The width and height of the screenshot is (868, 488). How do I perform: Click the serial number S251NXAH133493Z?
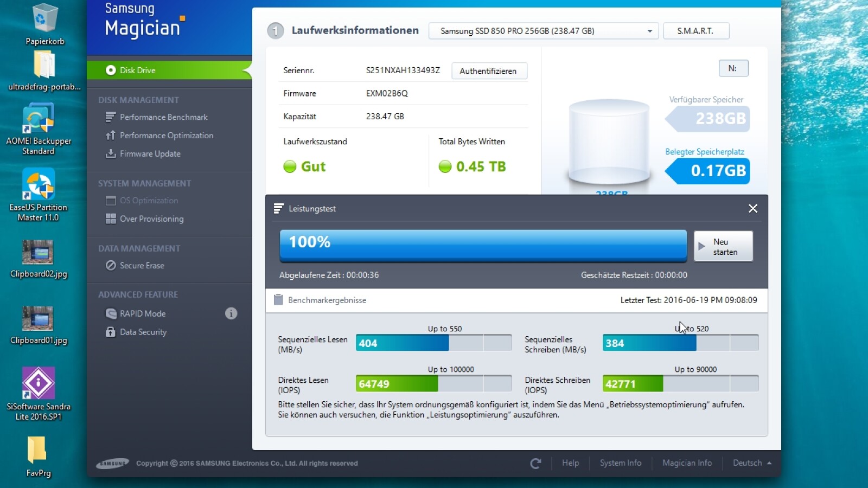[403, 70]
